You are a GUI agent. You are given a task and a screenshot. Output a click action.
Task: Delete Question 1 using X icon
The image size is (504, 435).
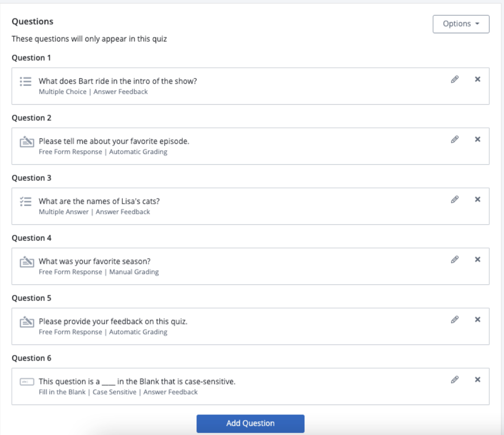click(x=478, y=79)
